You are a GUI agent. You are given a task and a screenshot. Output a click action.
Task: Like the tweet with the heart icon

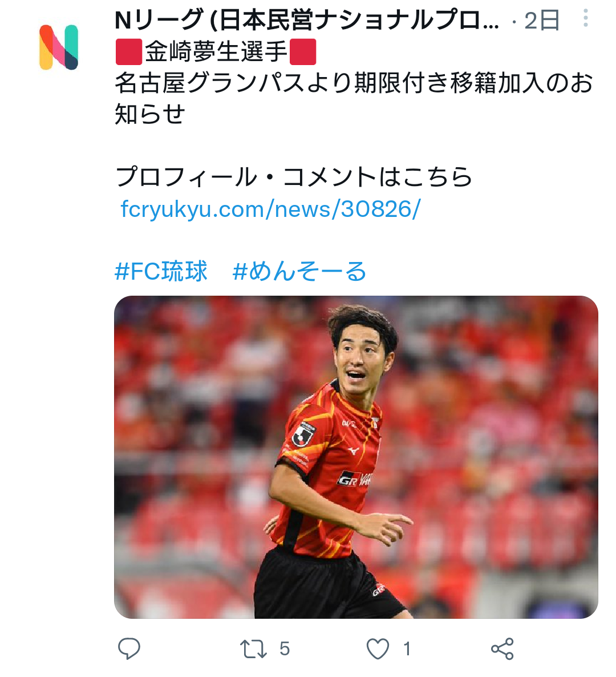click(x=378, y=648)
